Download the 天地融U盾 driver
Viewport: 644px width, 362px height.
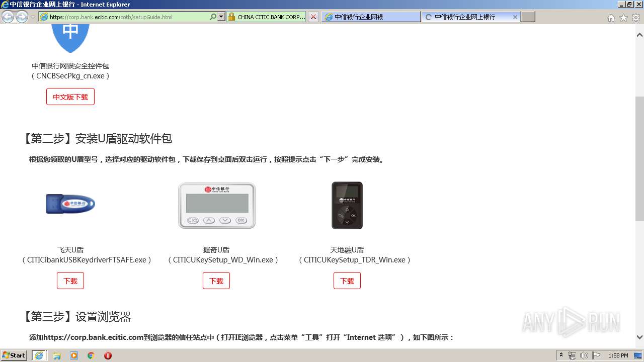pos(347,281)
